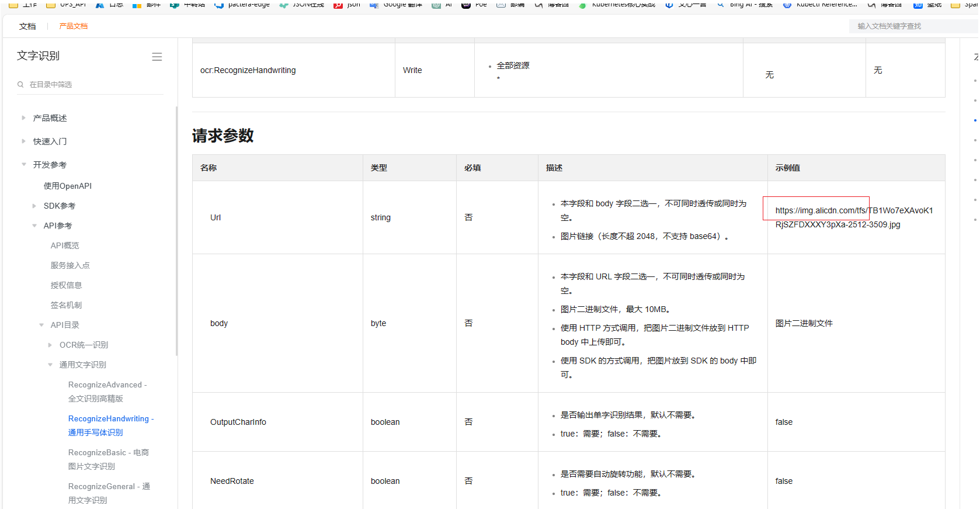This screenshot has width=980, height=509.
Task: Click false example in OutputCharInfo row
Action: tap(784, 422)
